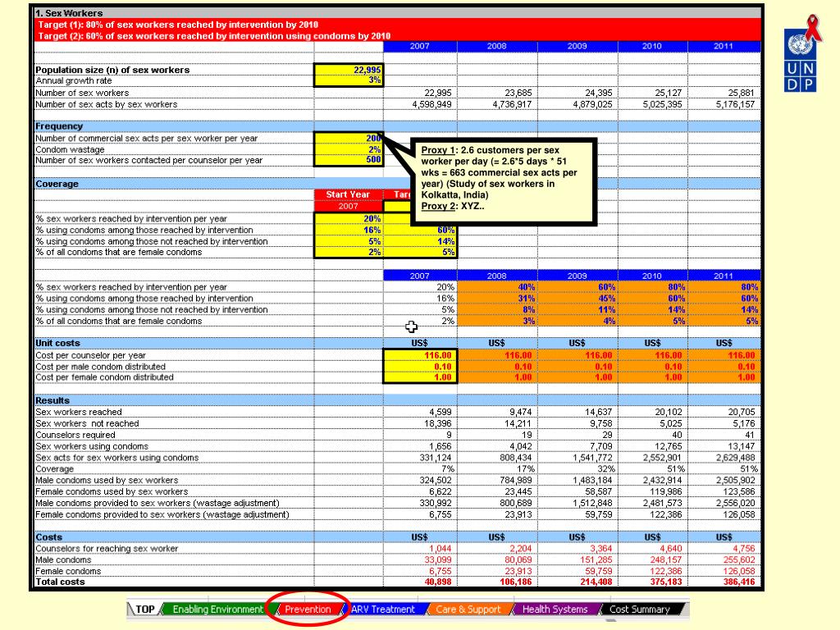Image resolution: width=840 pixels, height=630 pixels.
Task: Click the condom wastage input cell
Action: pyautogui.click(x=348, y=149)
